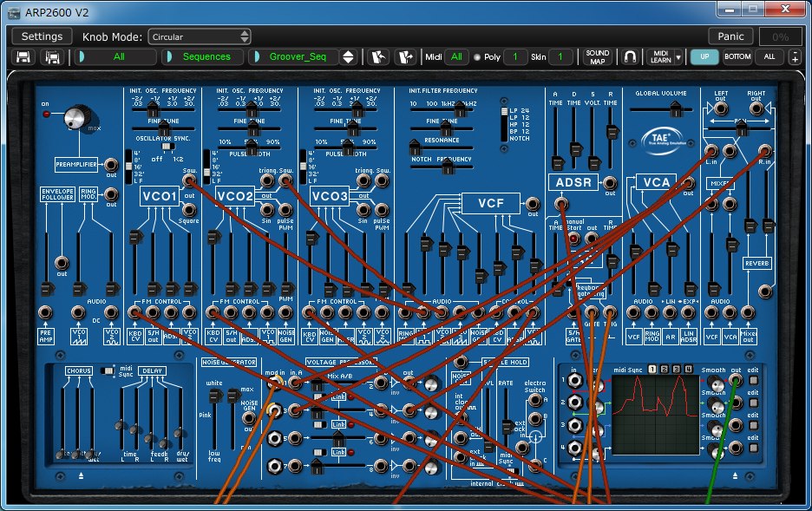This screenshot has height=511, width=812.
Task: Click the plus icon beside ALL view button
Action: (x=795, y=57)
